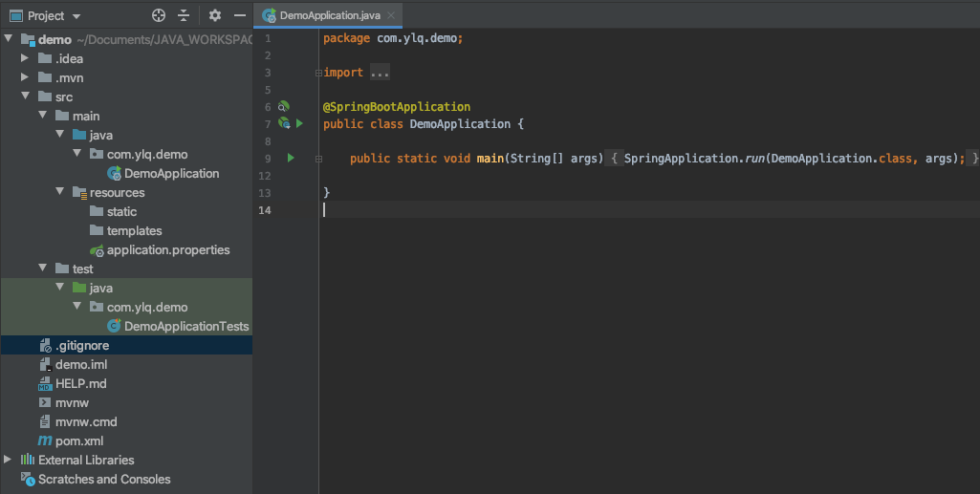The width and height of the screenshot is (980, 494).
Task: Click the markdown icon of HELP.md
Action: 45,384
